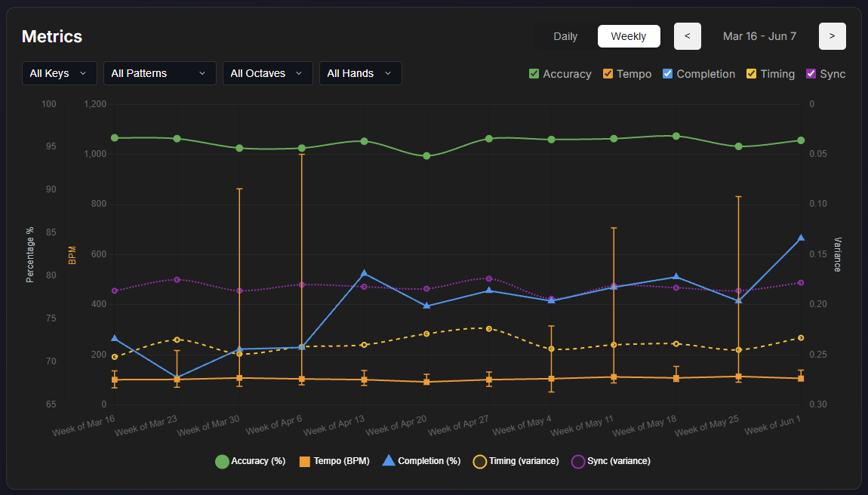Click the Variance axis title

coord(838,255)
